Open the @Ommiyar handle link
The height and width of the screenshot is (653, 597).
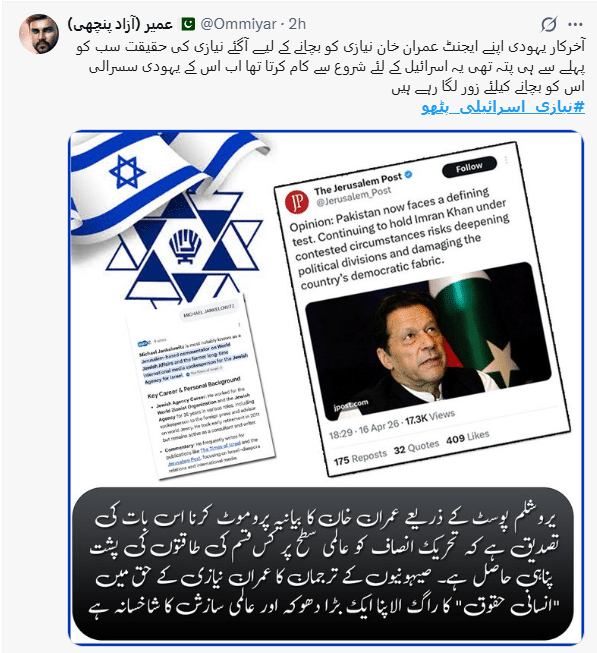tap(239, 24)
